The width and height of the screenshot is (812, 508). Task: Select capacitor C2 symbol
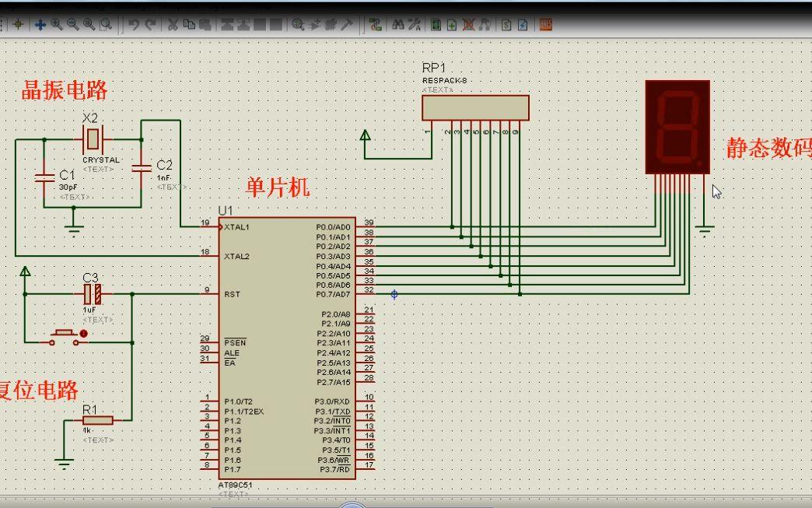[x=141, y=168]
